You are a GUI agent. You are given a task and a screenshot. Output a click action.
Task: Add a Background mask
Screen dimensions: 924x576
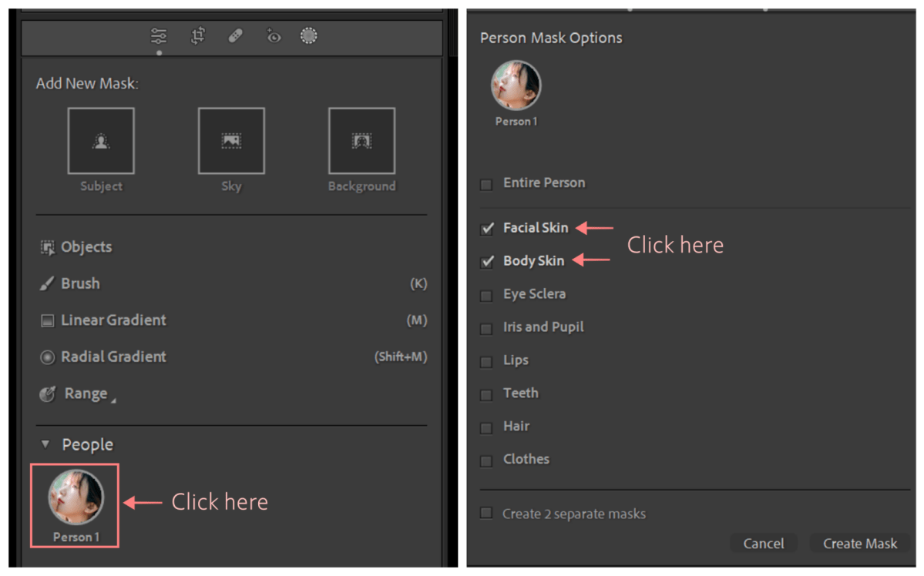(361, 141)
